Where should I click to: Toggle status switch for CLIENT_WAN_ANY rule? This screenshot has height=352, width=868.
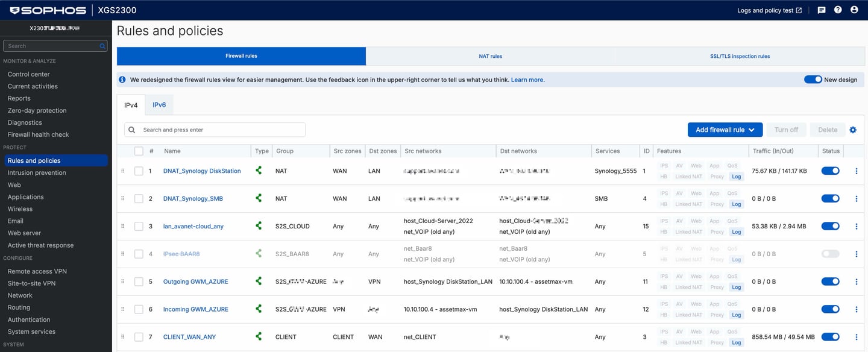click(831, 337)
